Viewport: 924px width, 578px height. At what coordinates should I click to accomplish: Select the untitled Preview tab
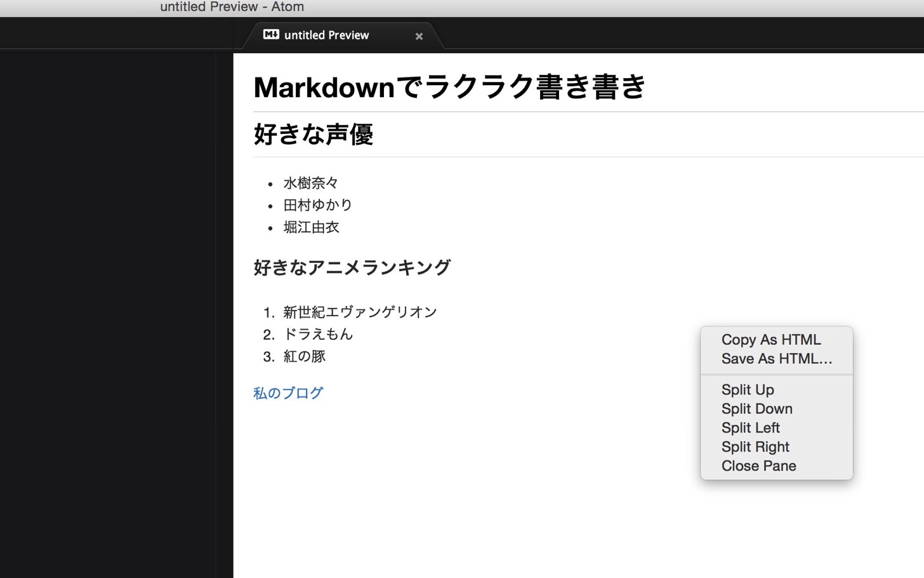tap(343, 36)
